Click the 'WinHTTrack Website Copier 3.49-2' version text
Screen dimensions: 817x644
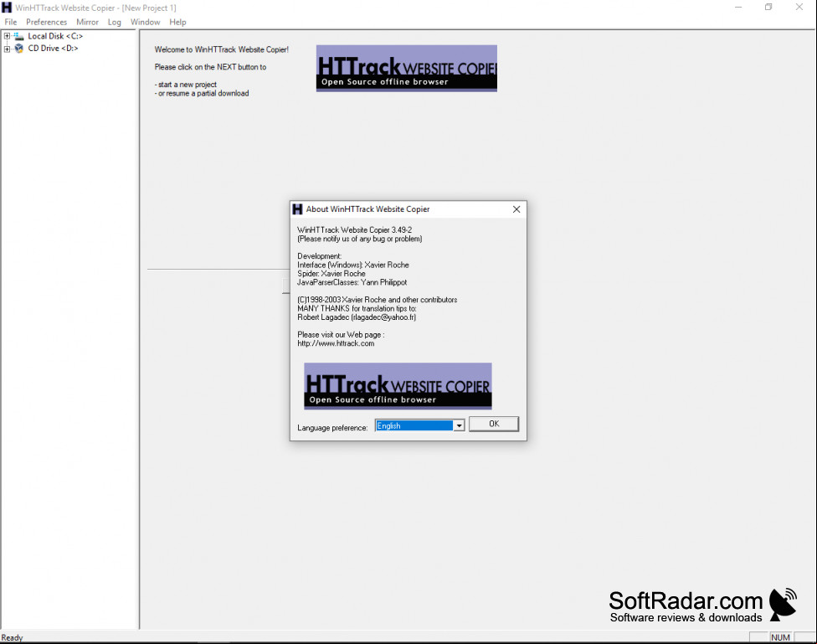click(354, 230)
